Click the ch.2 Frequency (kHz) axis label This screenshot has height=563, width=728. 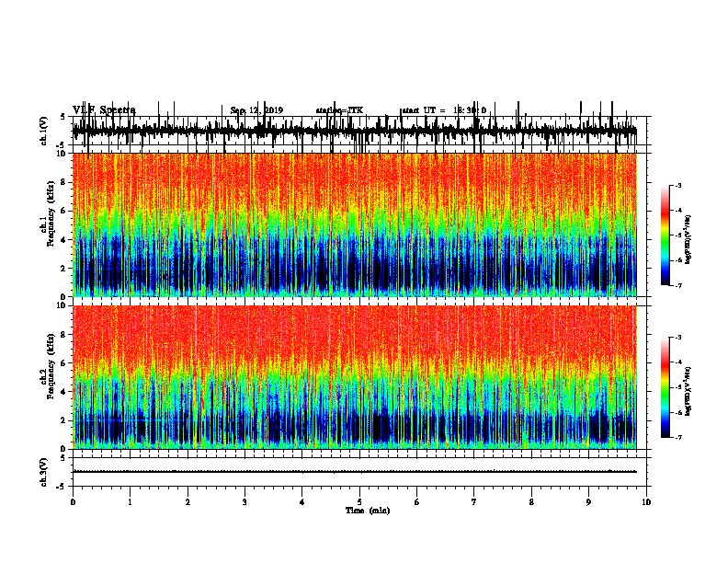coord(48,366)
